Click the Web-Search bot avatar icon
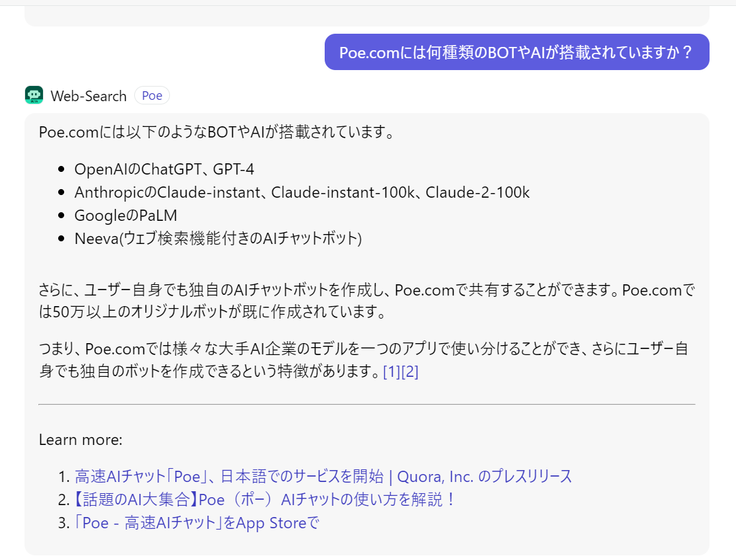This screenshot has height=560, width=736. pyautogui.click(x=34, y=95)
